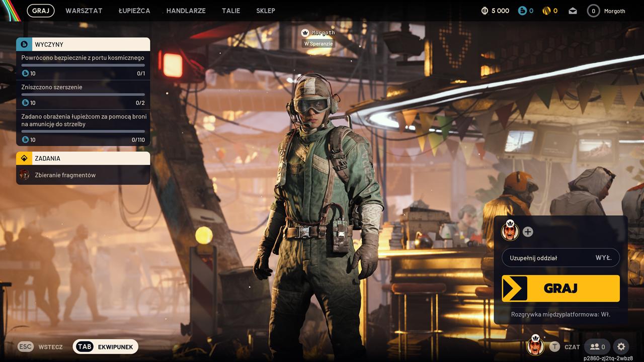Click the coin currency balance 5 000
644x362 pixels.
point(495,11)
